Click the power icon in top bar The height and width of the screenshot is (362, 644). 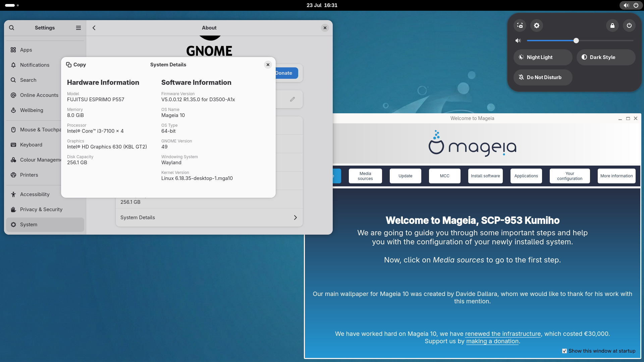636,5
